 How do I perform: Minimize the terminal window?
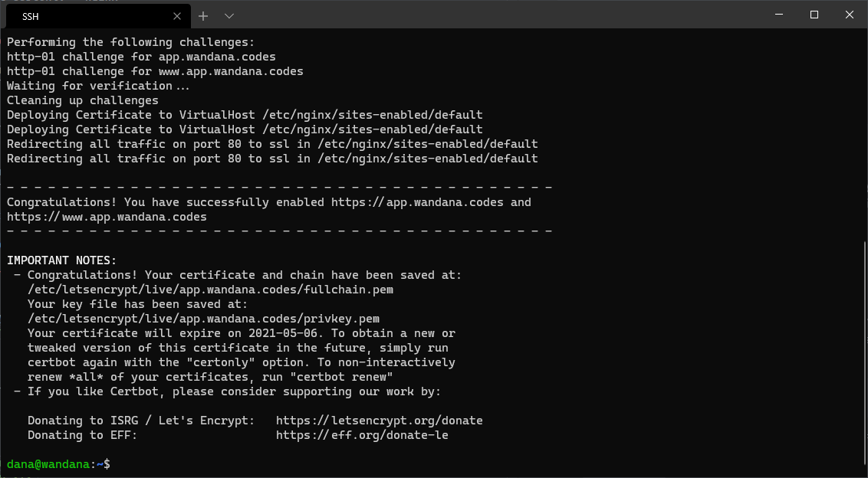(779, 15)
